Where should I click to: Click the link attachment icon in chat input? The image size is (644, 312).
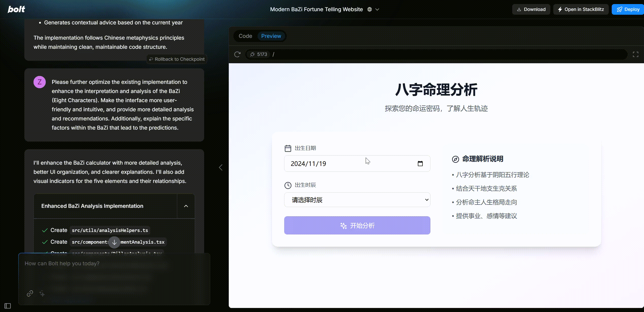coord(29,293)
